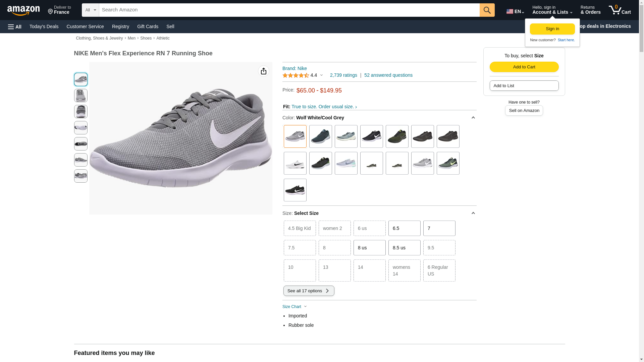Open the All hamburger menu
The image size is (644, 362).
[x=15, y=26]
